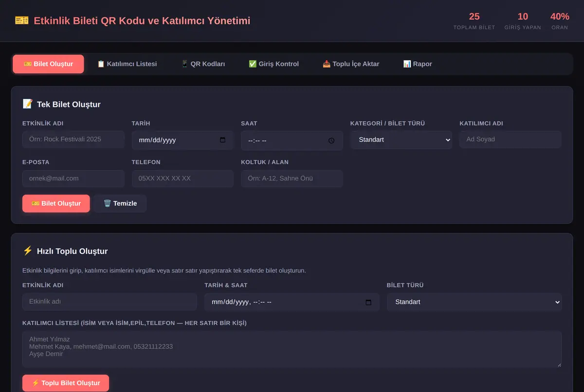Focus the Katılımcı Adı input
The image size is (584, 392).
[511, 140]
